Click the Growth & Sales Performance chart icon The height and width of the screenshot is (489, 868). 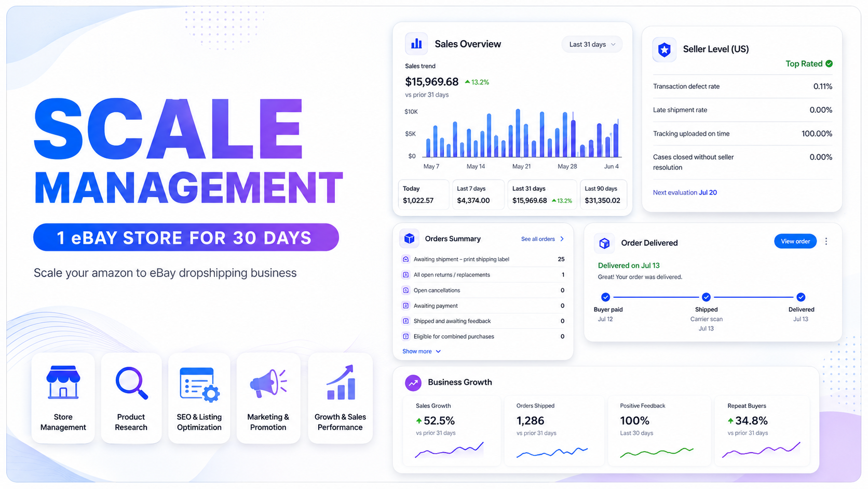(x=341, y=382)
